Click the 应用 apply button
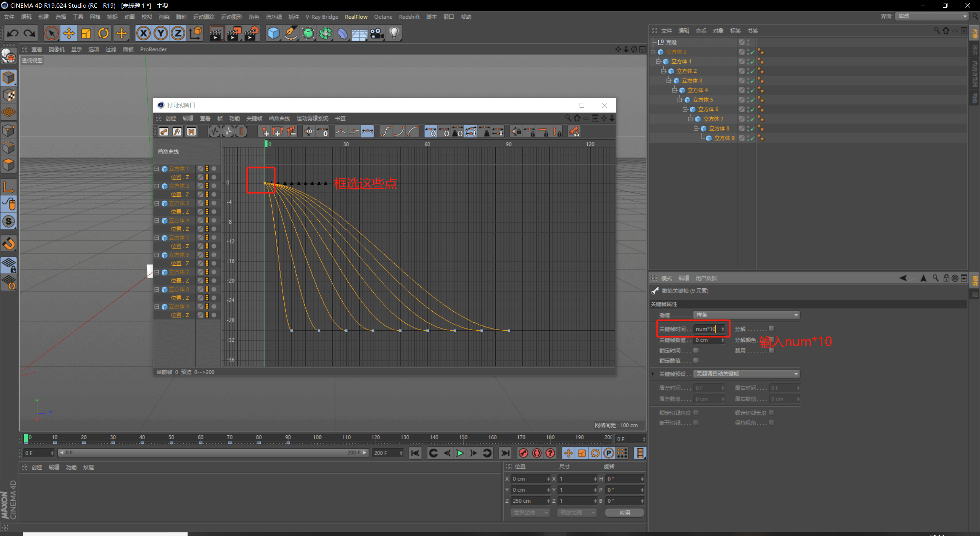Viewport: 980px width, 536px height. (625, 513)
